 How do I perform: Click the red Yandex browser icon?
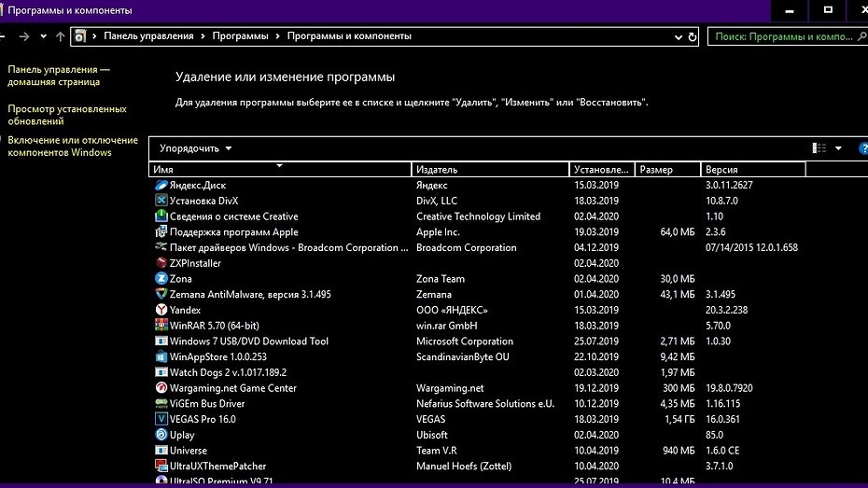pyautogui.click(x=161, y=310)
